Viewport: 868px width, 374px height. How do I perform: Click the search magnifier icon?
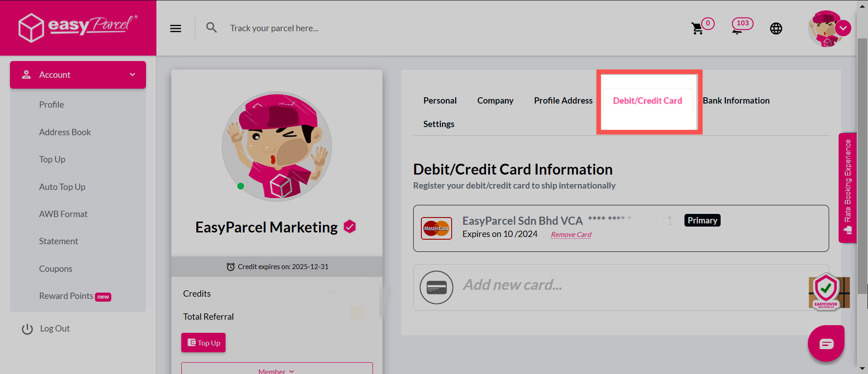pos(211,28)
